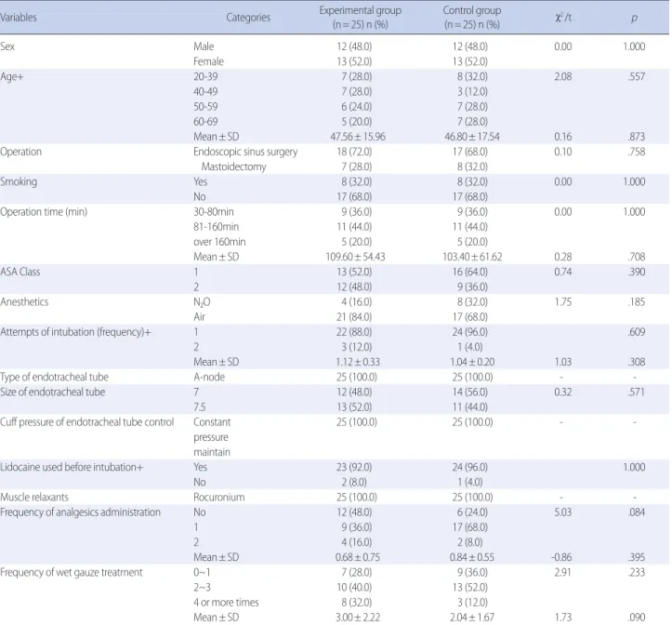Screen dimensions: 672x625
Task: Click control value '2.04 ± 1.67'
Action: 472,618
